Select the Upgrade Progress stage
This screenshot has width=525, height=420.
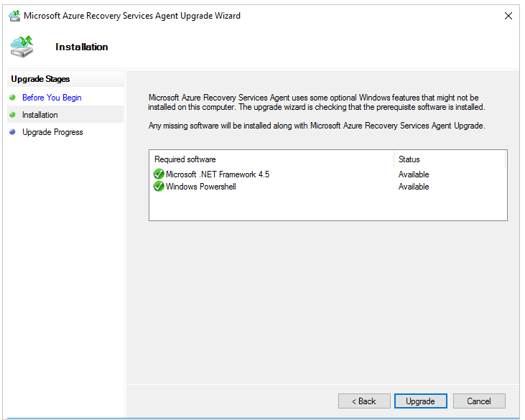click(x=52, y=132)
